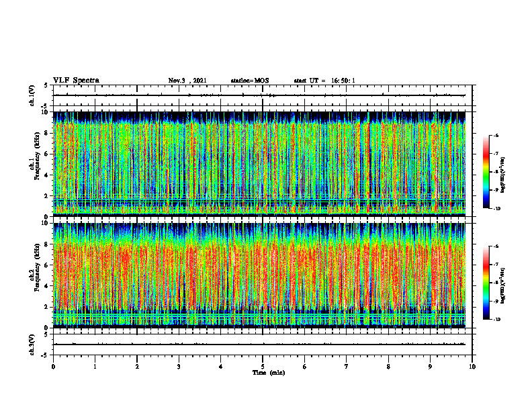Image resolution: width=532 pixels, height=411 pixels.
Task: Click the "Time (min)" axis title
Action: [x=269, y=373]
